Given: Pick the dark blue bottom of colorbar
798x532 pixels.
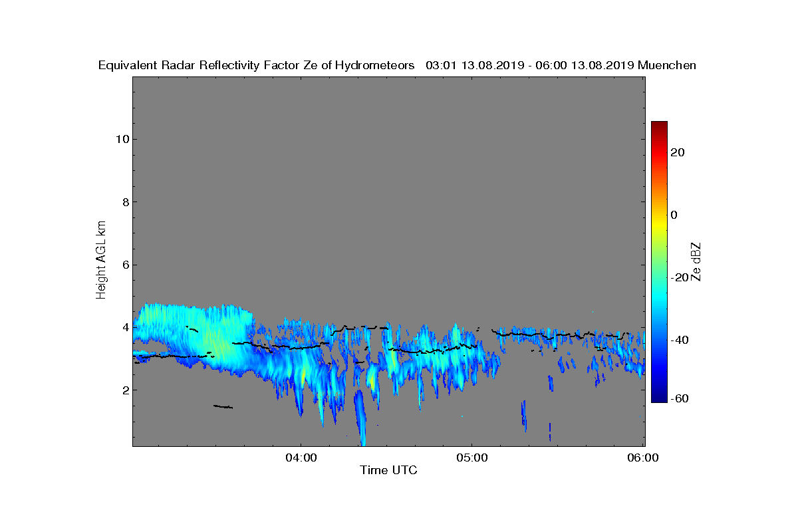Looking at the screenshot, I should coord(659,398).
